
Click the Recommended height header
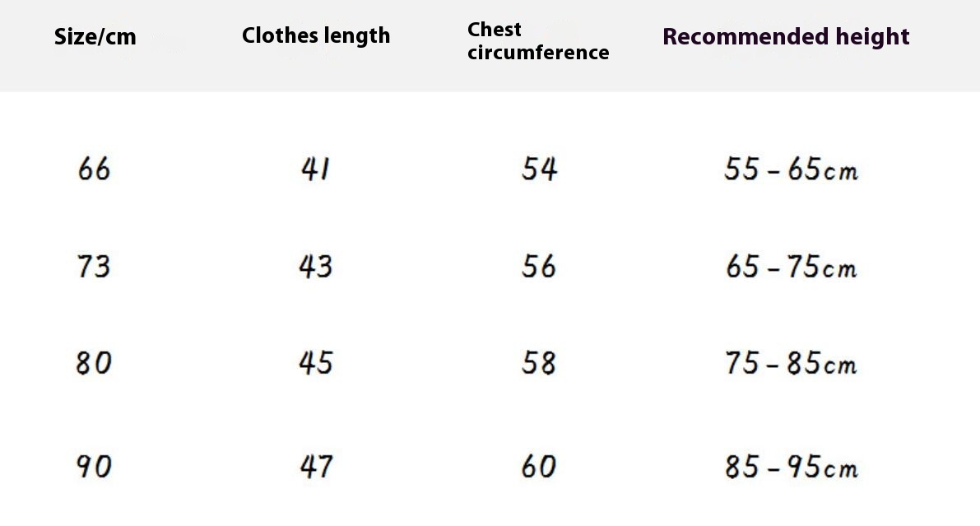click(x=786, y=37)
